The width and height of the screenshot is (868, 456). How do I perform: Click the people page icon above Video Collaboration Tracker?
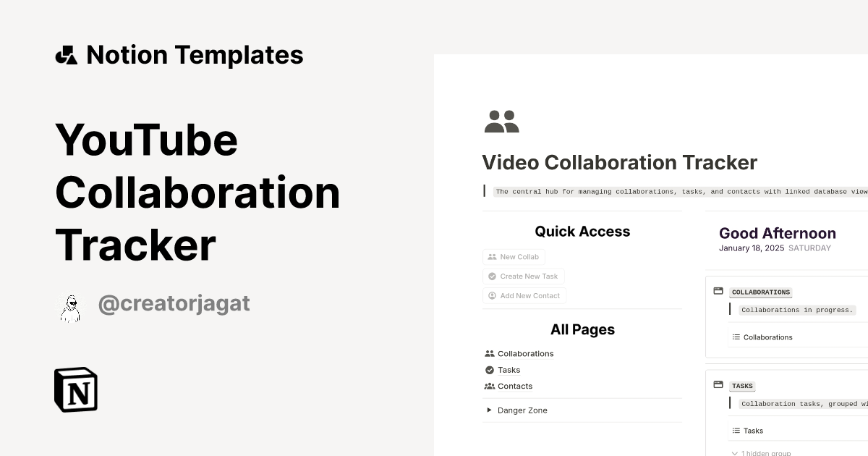(x=501, y=120)
